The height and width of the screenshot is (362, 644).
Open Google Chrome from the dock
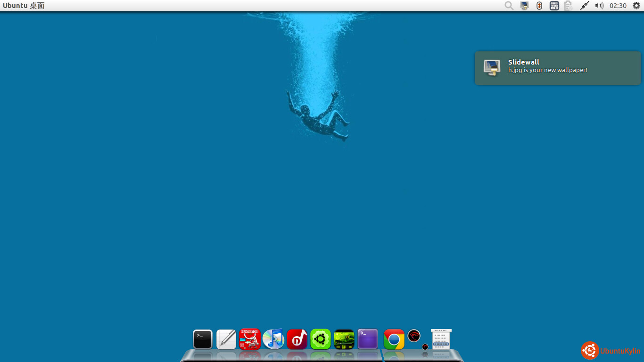click(394, 339)
